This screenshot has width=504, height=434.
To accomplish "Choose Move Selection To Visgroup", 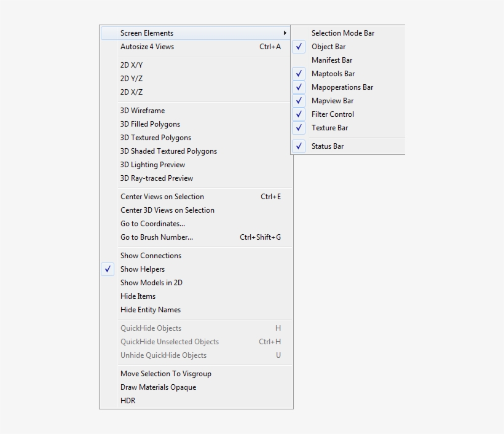I will pyautogui.click(x=166, y=374).
